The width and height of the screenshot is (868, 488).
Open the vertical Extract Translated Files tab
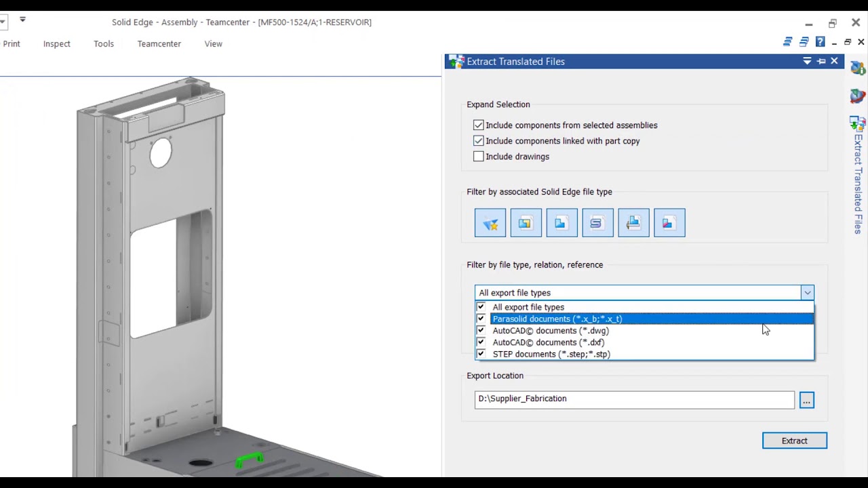tap(859, 184)
